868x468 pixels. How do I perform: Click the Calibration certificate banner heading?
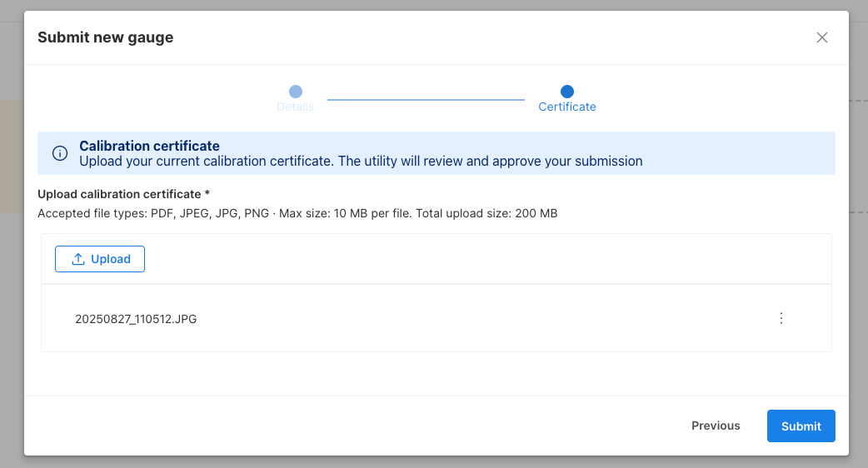coord(149,146)
